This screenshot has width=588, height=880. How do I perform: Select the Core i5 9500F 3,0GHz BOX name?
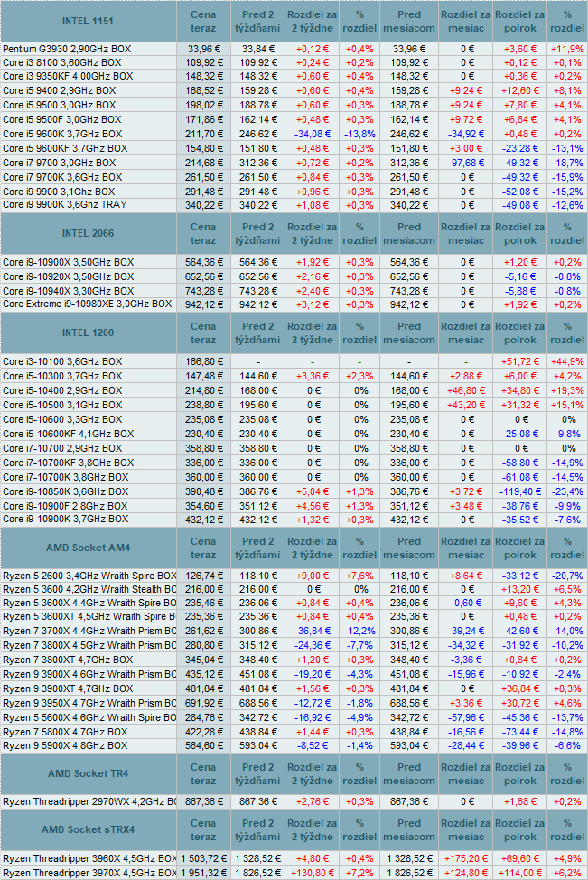61,119
